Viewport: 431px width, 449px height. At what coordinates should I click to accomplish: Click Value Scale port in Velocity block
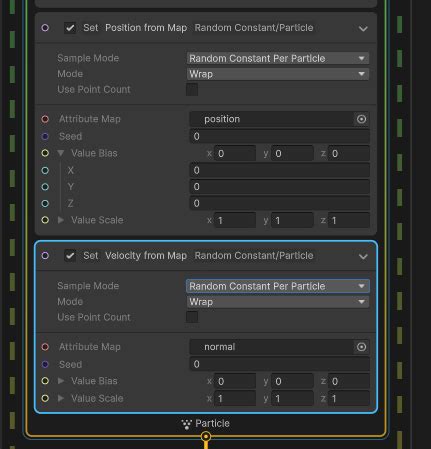[x=45, y=398]
